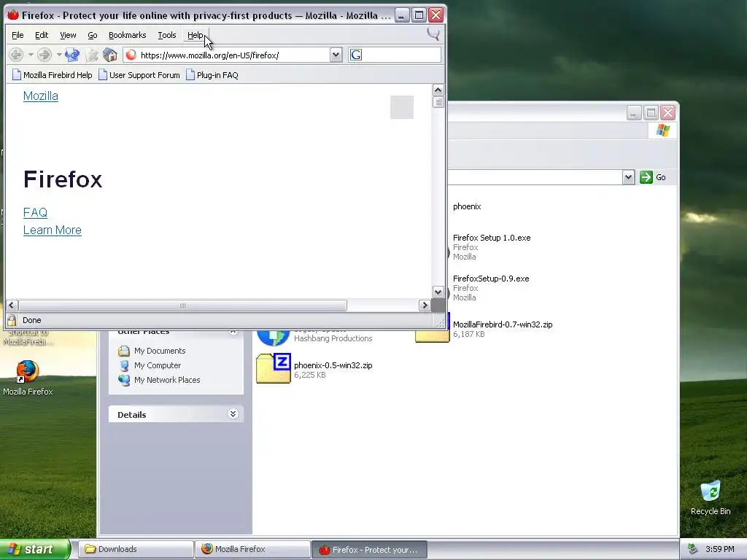Open the Mozilla Firebird Help bookmark
Image resolution: width=747 pixels, height=560 pixels.
52,75
